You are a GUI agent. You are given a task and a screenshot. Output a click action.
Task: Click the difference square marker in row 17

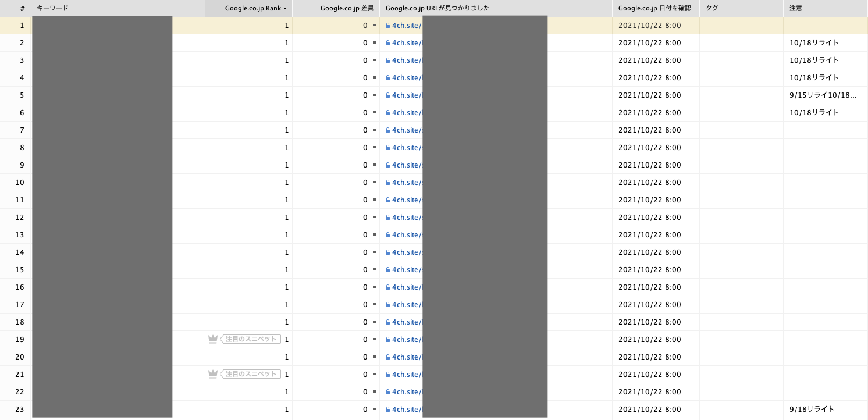coord(375,305)
